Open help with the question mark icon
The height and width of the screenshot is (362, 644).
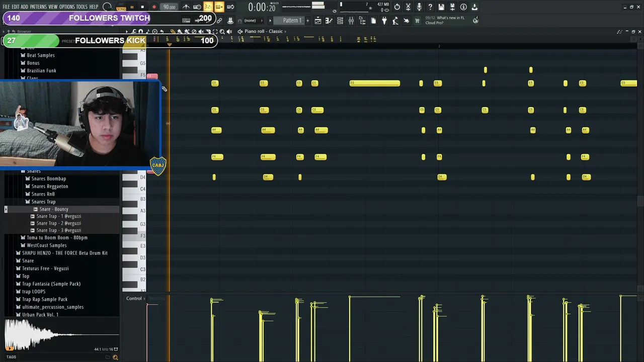[x=430, y=7]
